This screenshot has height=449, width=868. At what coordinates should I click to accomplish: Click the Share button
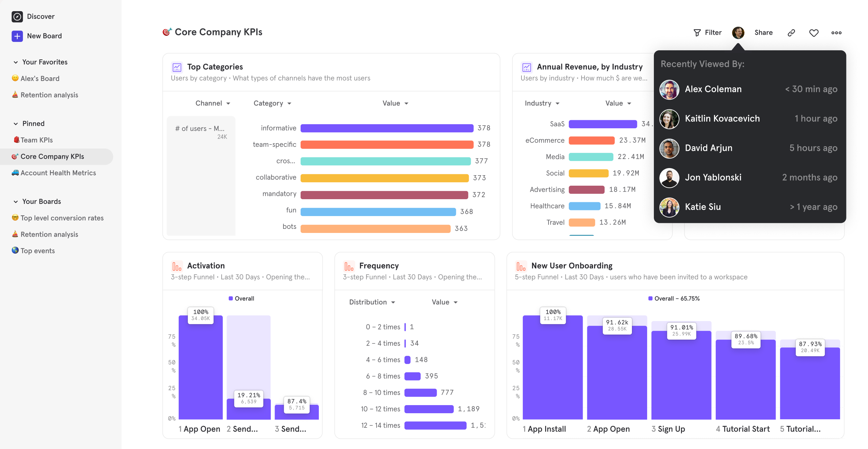[x=763, y=33]
